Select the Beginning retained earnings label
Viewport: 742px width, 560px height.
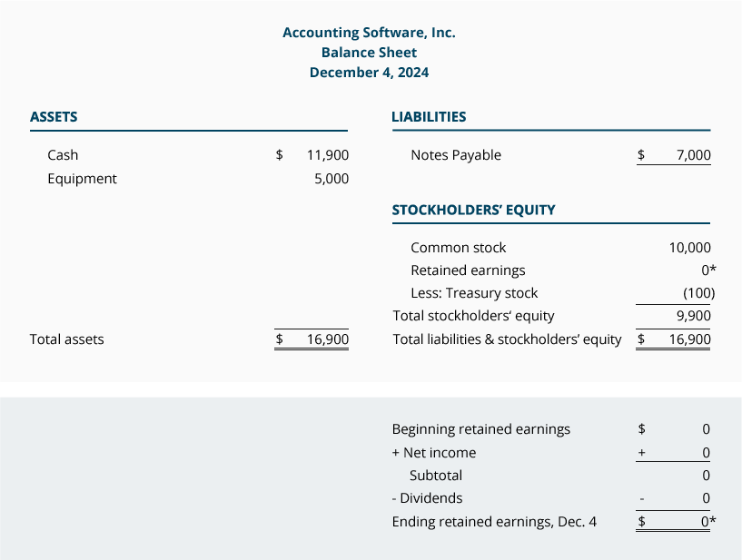coord(481,429)
